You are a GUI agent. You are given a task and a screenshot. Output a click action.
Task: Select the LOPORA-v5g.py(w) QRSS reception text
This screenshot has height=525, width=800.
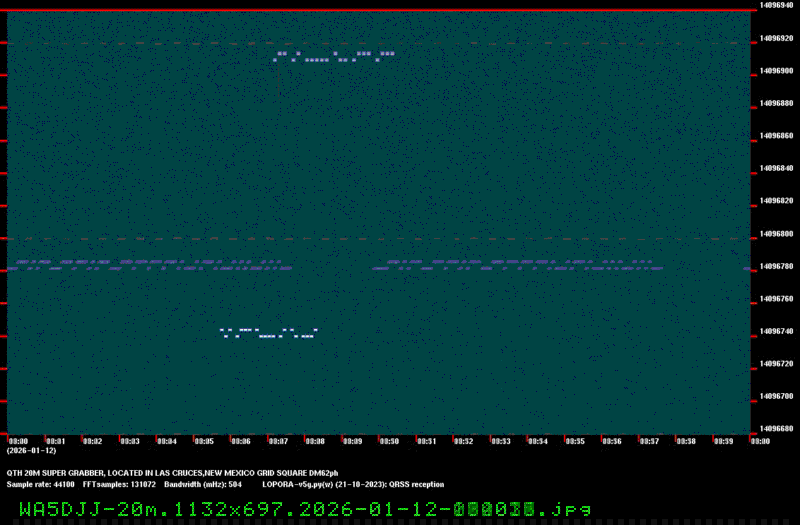353,485
